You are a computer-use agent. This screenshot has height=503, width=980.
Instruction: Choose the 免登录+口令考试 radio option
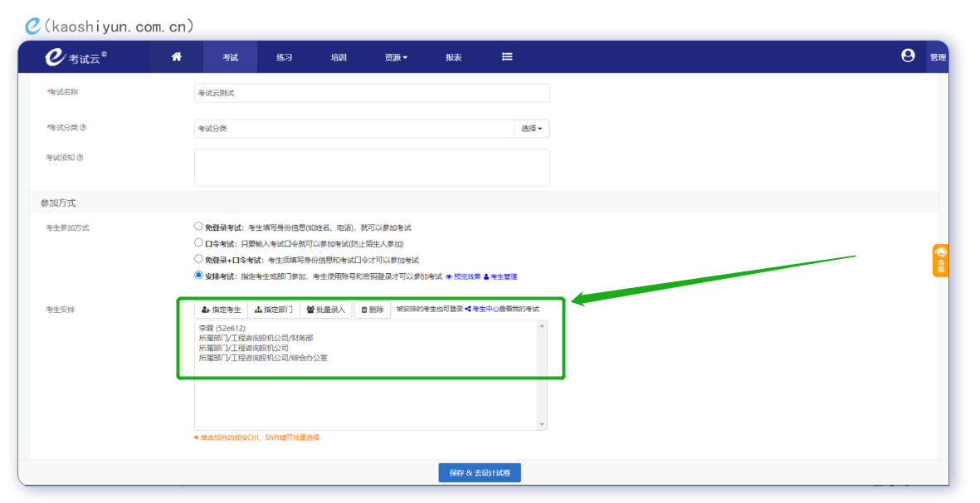pyautogui.click(x=198, y=259)
